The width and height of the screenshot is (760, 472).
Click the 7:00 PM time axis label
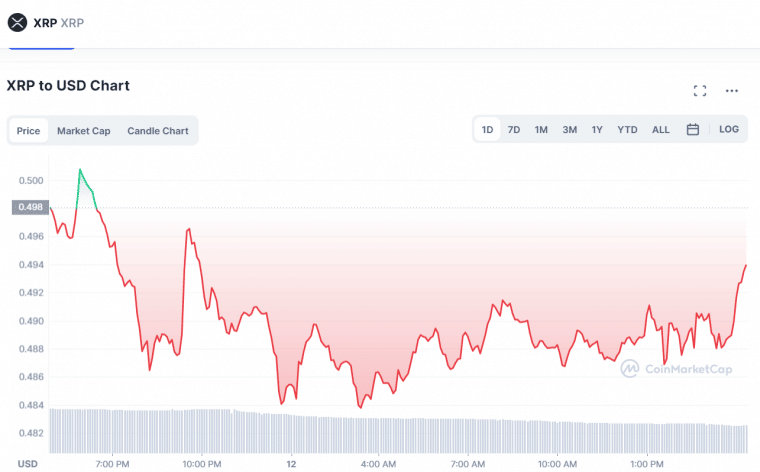(x=112, y=464)
